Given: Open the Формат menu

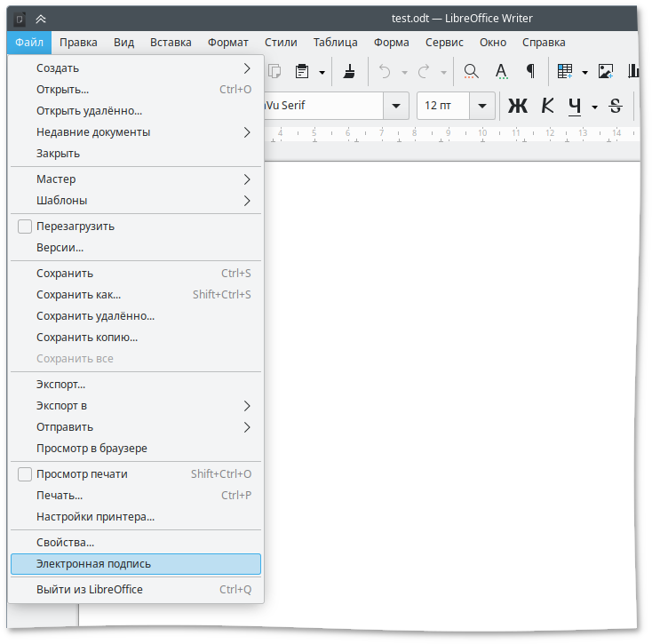Looking at the screenshot, I should (228, 43).
